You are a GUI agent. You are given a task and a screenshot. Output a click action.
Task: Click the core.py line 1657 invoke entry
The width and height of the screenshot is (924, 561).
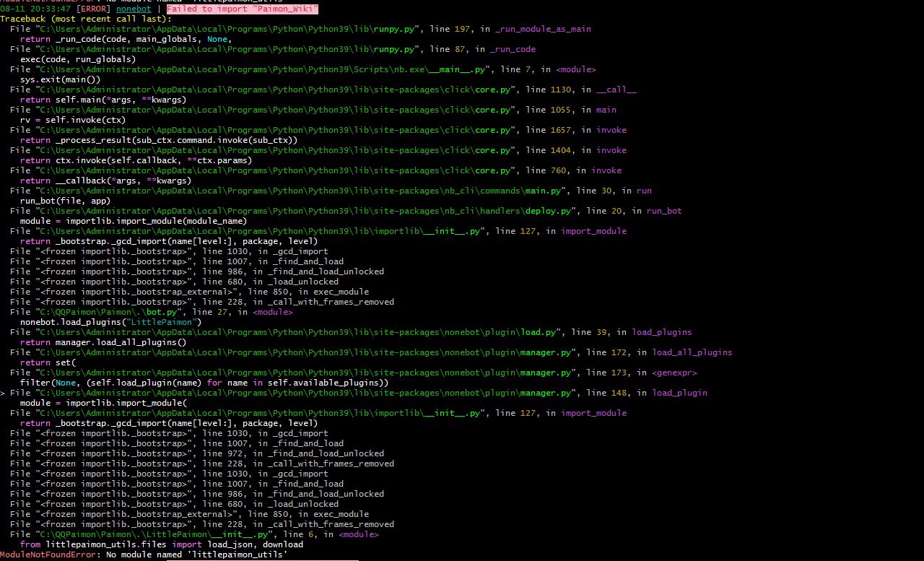point(318,130)
